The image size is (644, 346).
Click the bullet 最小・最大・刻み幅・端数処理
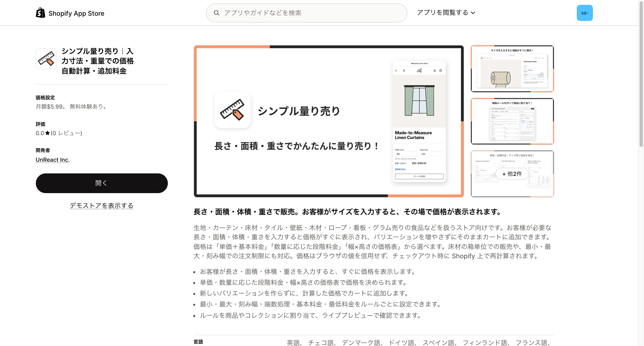pyautogui.click(x=321, y=304)
